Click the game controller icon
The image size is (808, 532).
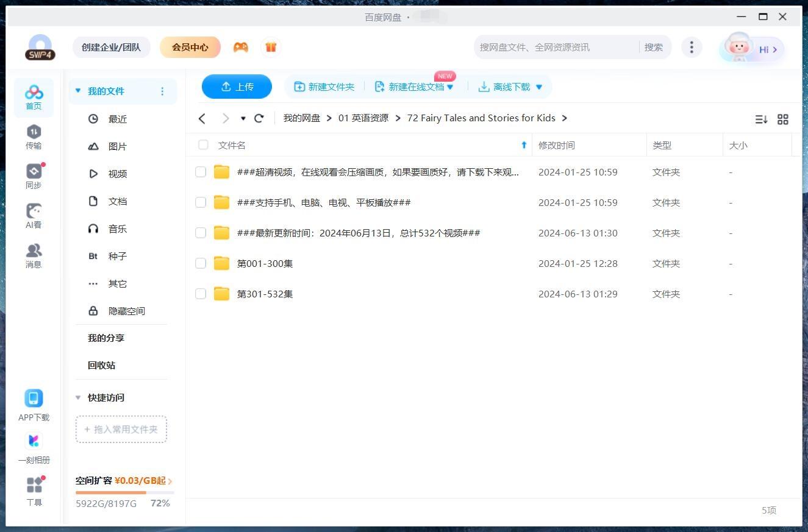pos(241,47)
